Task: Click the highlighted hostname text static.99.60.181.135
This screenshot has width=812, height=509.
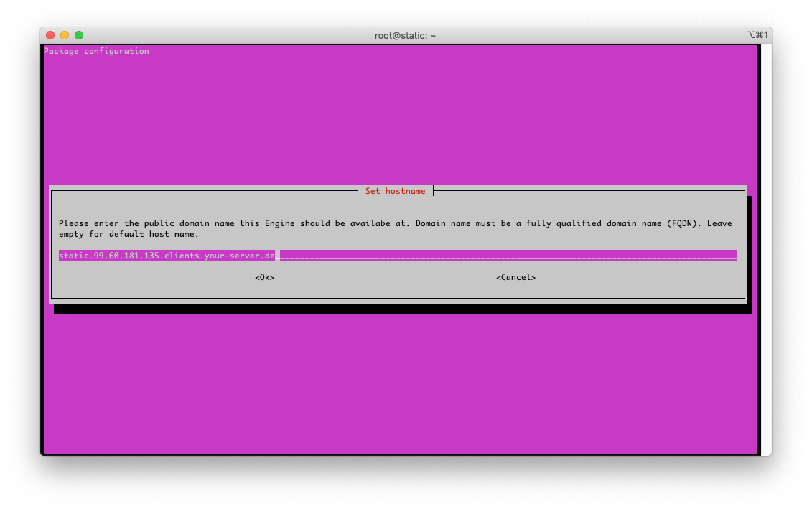Action: (x=167, y=256)
